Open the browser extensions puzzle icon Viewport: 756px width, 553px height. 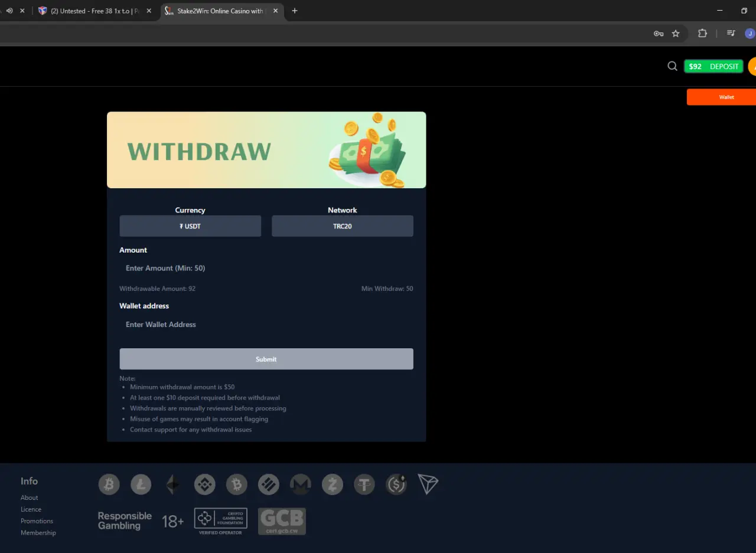pos(702,34)
